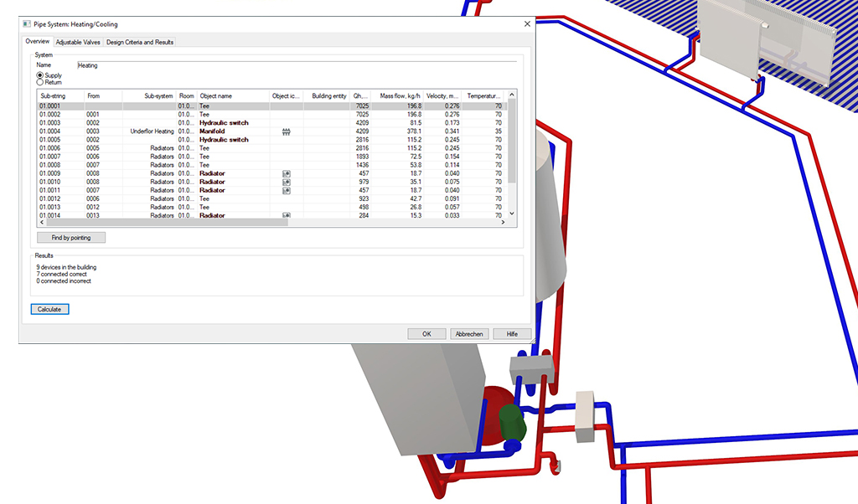Click the radiator icon in row 01.0011
Screen dimensions: 858x504
[x=286, y=190]
